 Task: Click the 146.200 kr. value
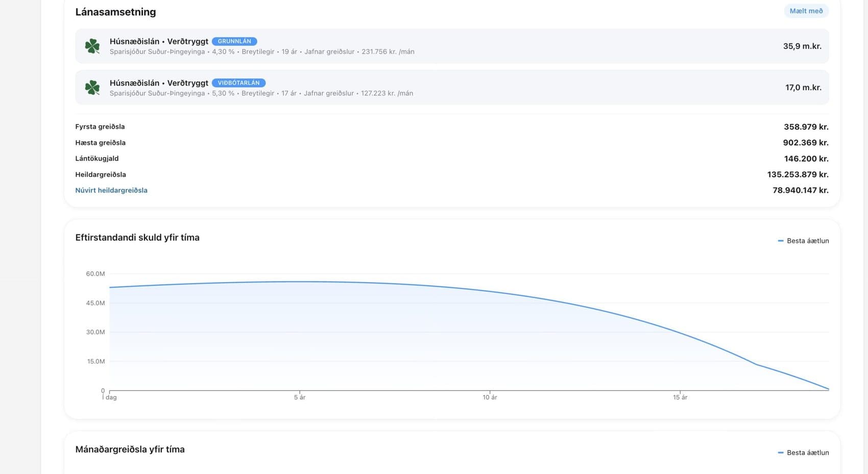806,159
